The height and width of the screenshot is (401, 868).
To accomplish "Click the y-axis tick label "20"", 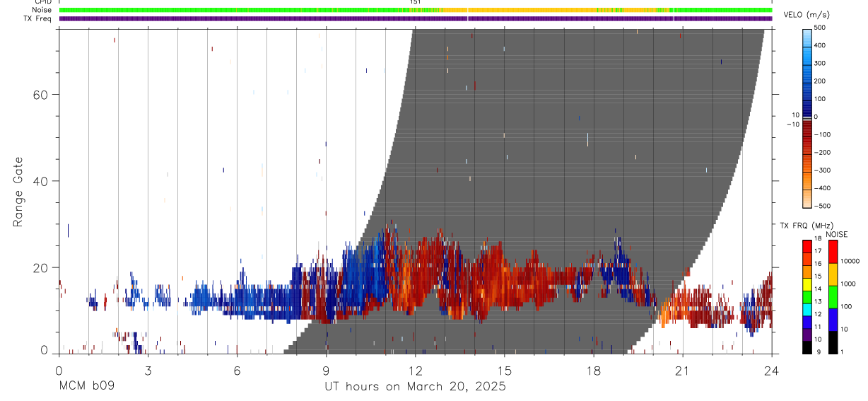I will 41,268.
